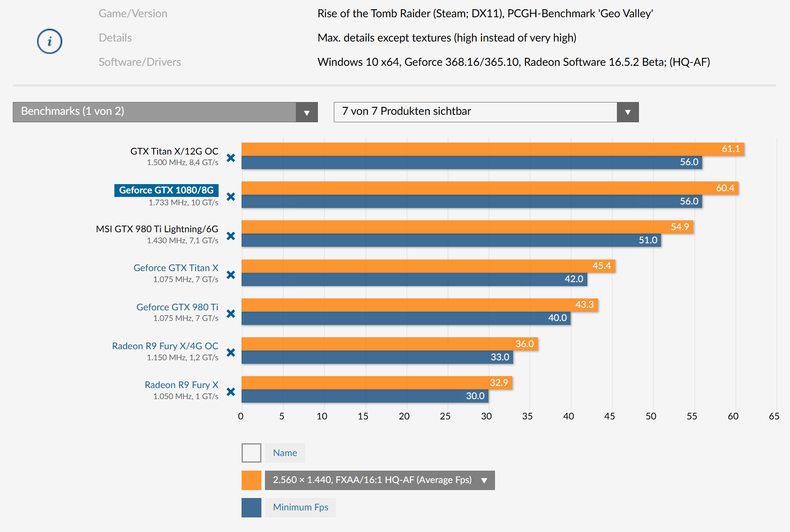The image size is (790, 532).
Task: Hide Geforce GTX 980 Ti with X icon
Action: click(x=231, y=313)
